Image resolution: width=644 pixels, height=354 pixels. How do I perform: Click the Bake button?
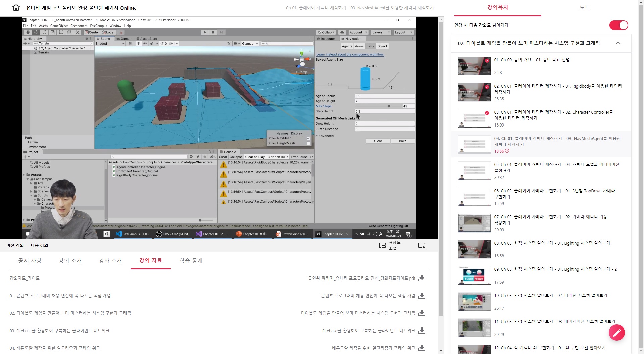point(403,141)
